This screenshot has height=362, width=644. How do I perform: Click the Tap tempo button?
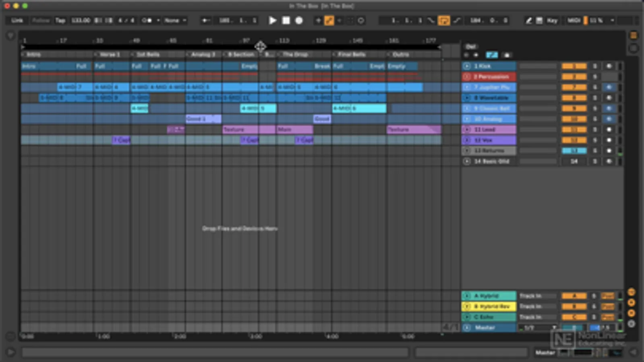coord(60,21)
